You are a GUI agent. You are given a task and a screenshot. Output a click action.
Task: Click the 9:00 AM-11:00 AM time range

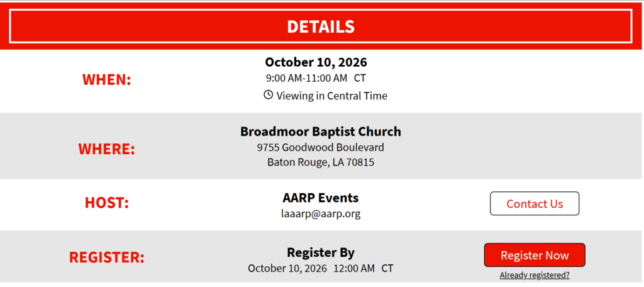coord(306,77)
